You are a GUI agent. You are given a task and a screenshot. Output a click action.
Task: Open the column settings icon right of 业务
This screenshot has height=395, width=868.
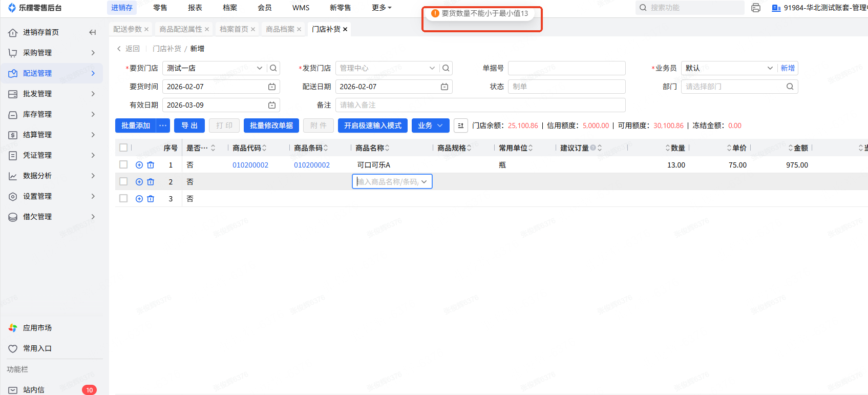coord(460,126)
